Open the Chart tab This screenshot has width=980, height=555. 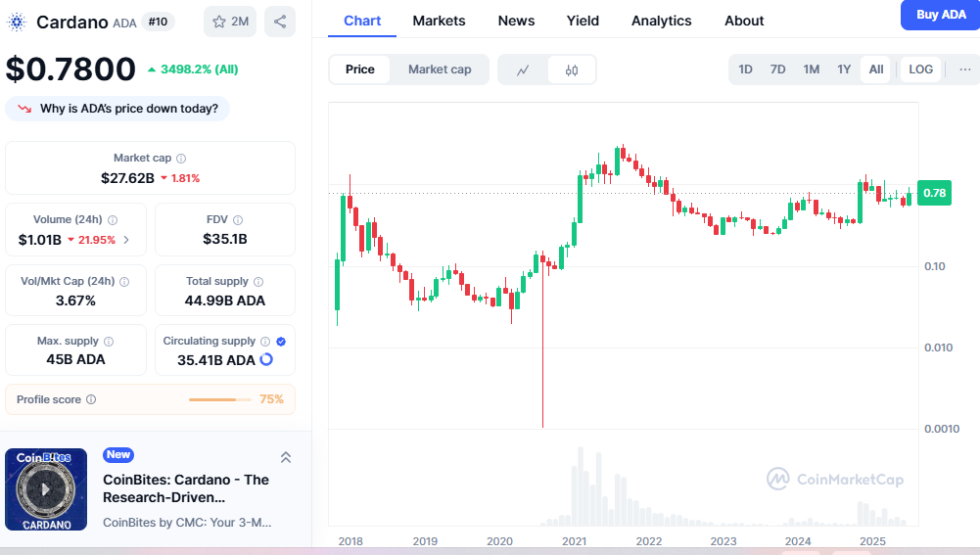click(x=362, y=21)
